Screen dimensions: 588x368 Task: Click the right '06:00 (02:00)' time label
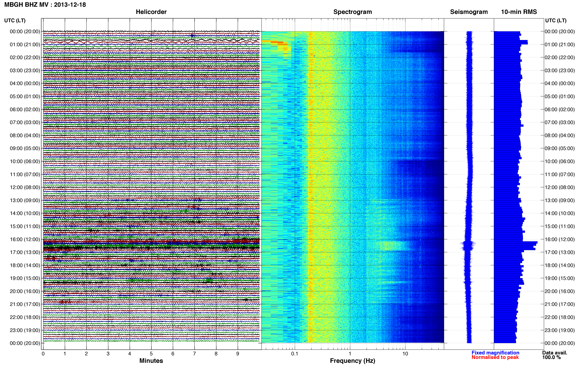[x=560, y=110]
